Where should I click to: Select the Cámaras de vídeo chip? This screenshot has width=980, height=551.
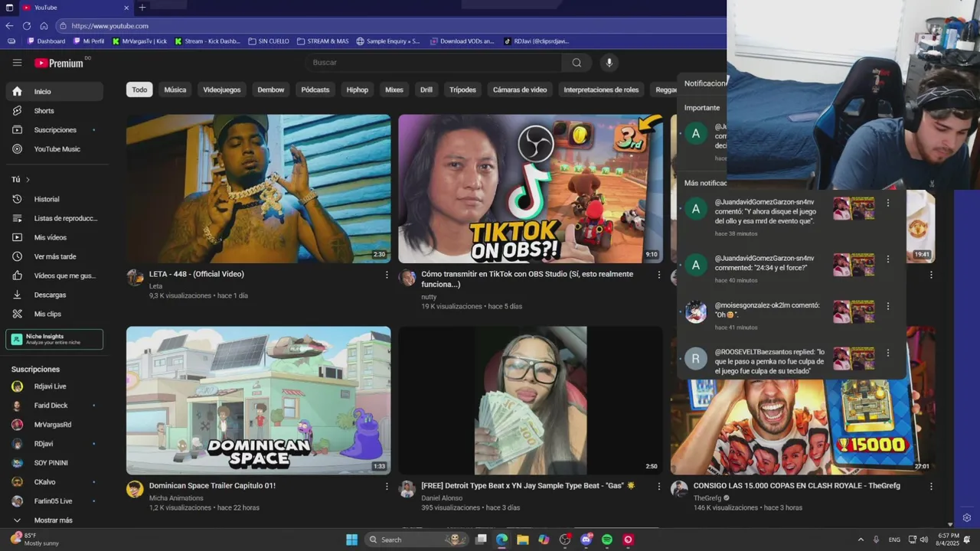point(520,90)
